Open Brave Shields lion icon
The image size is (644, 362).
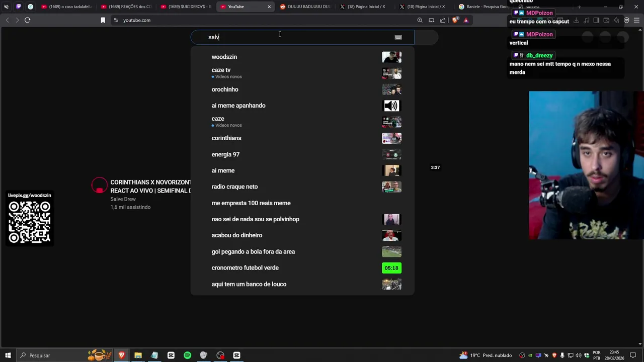pyautogui.click(x=455, y=20)
